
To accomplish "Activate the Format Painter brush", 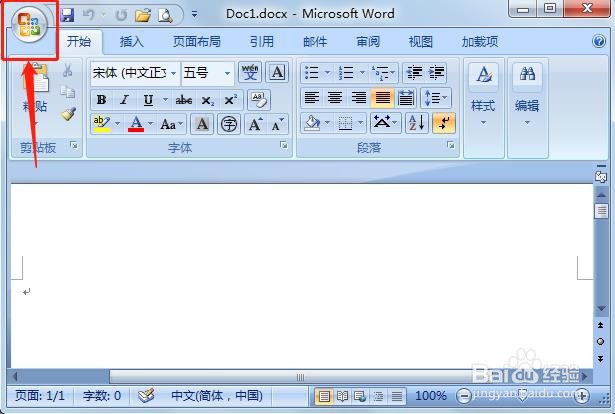I will [x=68, y=114].
